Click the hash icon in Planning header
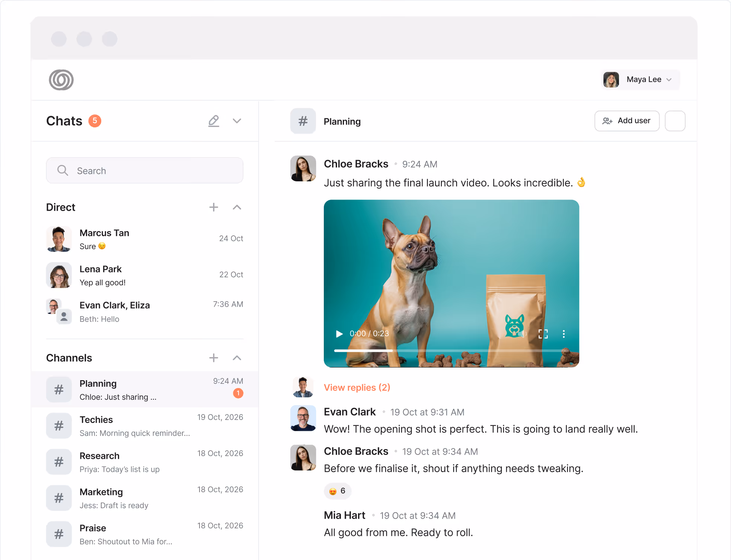Viewport: 731px width, 560px height. (x=303, y=121)
